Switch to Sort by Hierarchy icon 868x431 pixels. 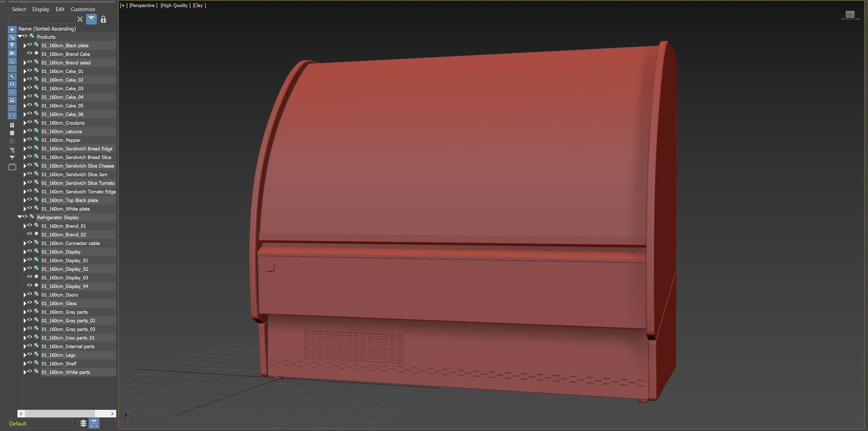(94, 423)
